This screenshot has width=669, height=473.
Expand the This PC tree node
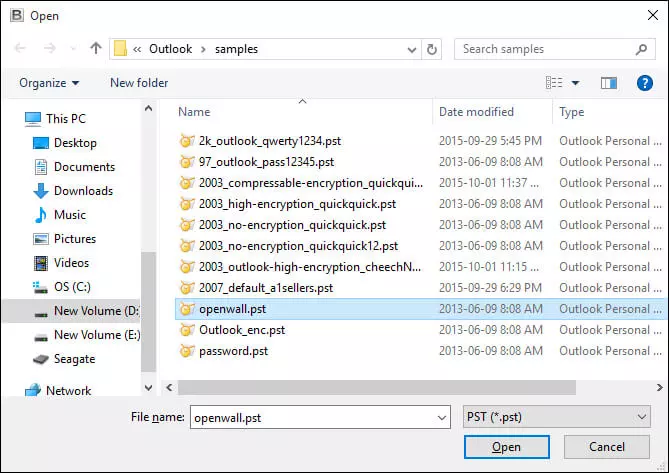click(x=11, y=119)
